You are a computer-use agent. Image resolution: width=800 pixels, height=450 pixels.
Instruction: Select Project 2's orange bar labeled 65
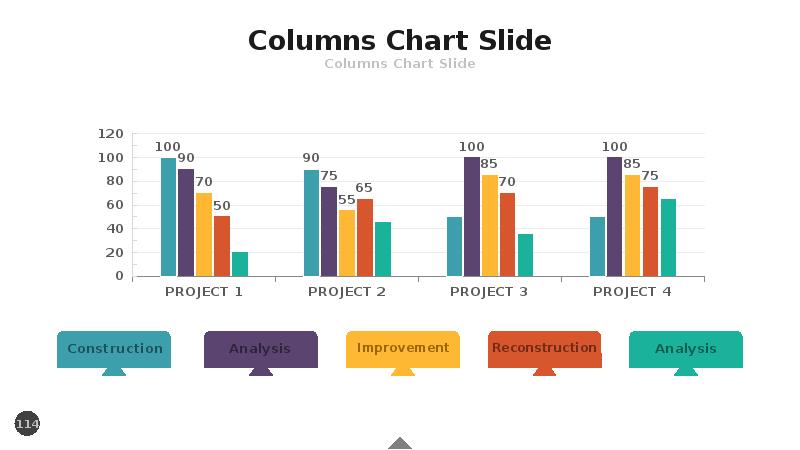365,237
